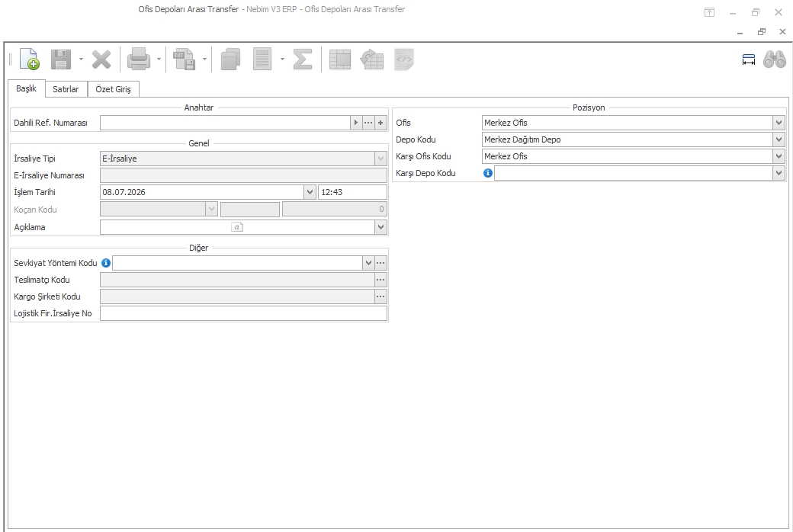
Task: Click the Delete X icon
Action: point(101,59)
